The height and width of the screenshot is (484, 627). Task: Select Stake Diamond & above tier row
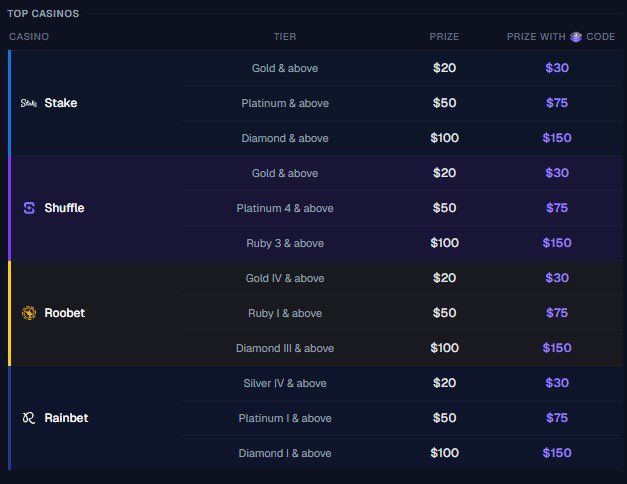(402, 138)
